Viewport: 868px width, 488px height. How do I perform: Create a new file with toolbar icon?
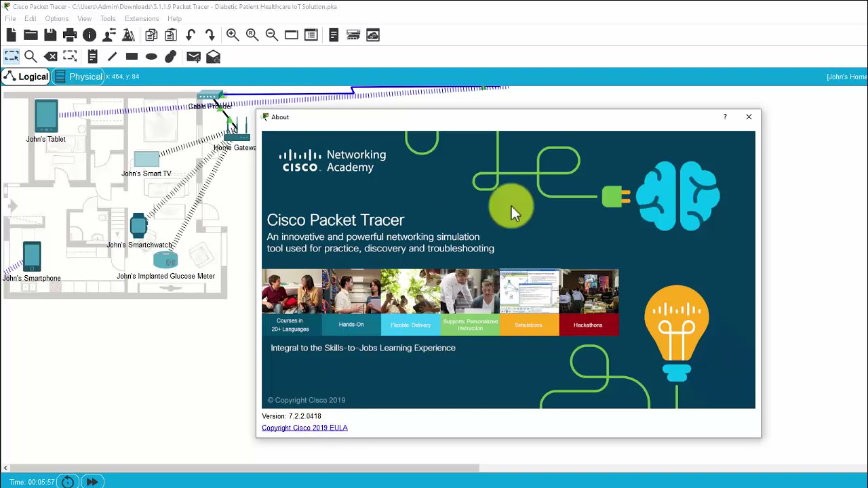(11, 35)
